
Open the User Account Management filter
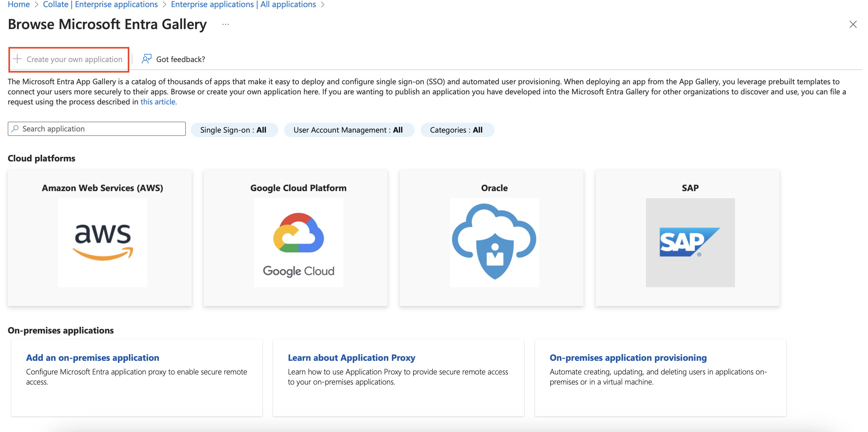click(349, 130)
